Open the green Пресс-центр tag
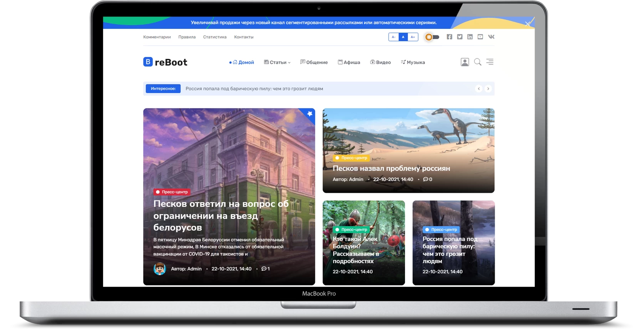 pos(351,230)
